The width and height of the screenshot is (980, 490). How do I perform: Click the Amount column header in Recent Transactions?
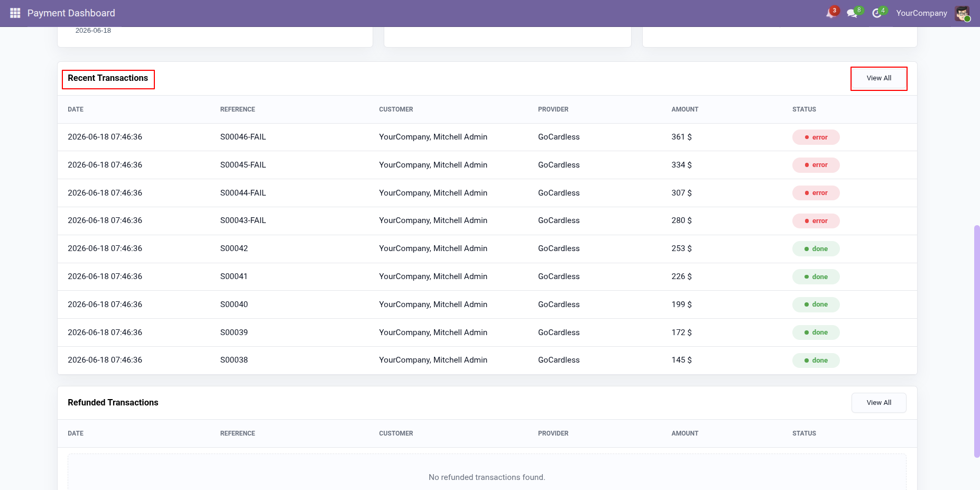tap(685, 109)
